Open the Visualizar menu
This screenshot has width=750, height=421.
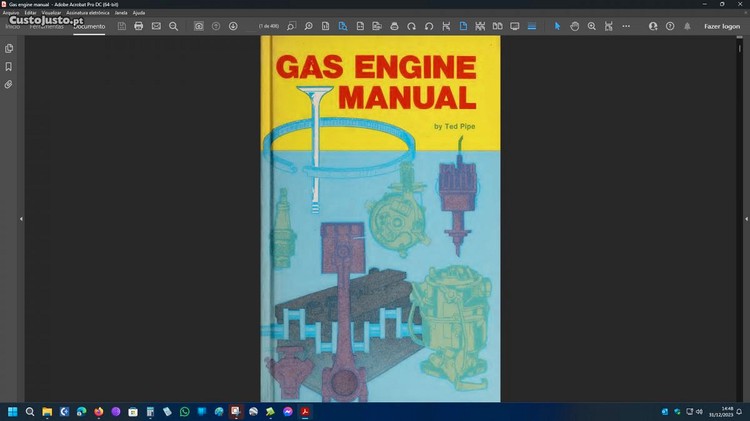click(51, 12)
